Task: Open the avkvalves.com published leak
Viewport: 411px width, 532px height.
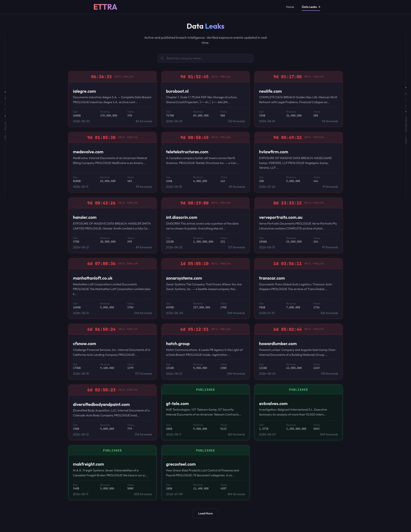Action: pyautogui.click(x=298, y=412)
